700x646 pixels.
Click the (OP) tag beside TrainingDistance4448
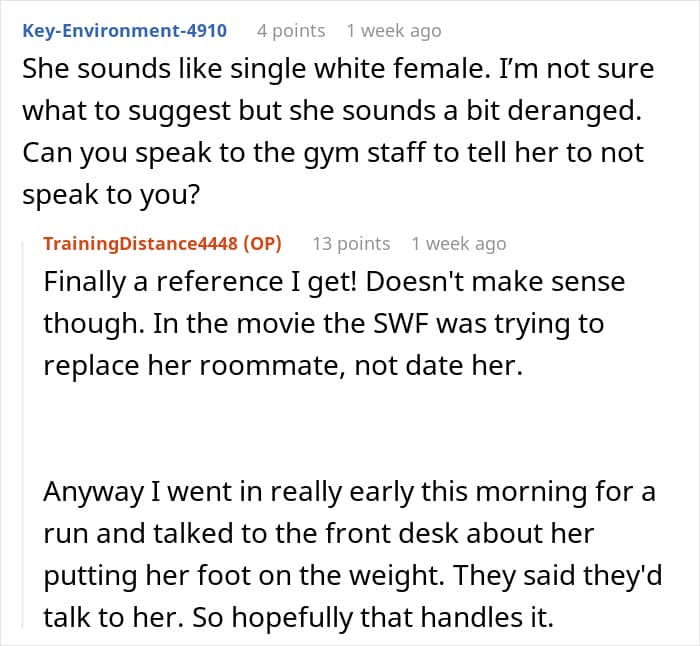point(262,244)
